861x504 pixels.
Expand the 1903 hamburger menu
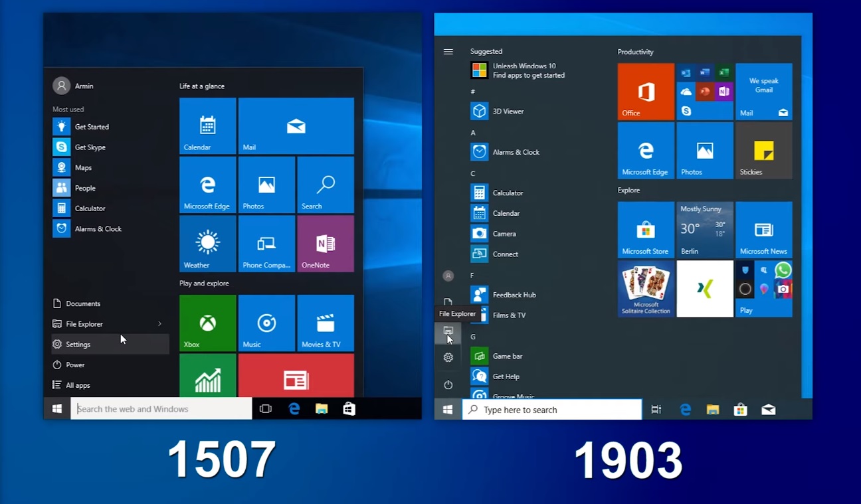pos(448,52)
